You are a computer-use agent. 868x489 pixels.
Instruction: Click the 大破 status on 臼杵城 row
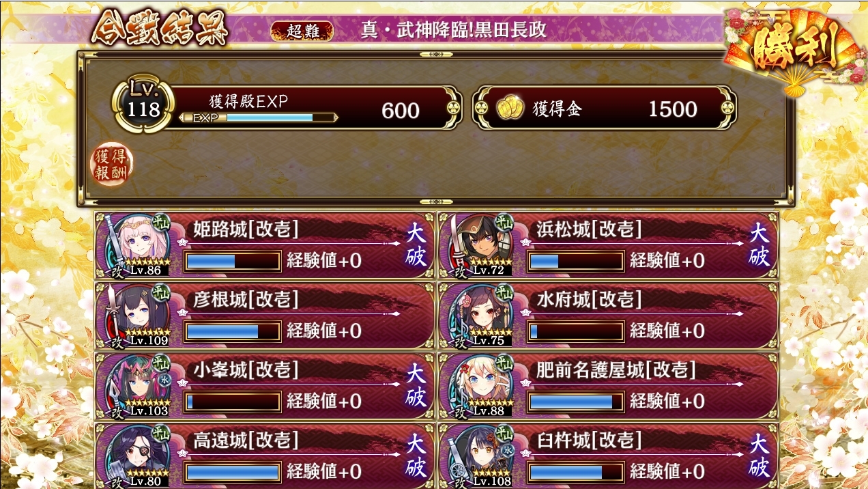click(759, 456)
